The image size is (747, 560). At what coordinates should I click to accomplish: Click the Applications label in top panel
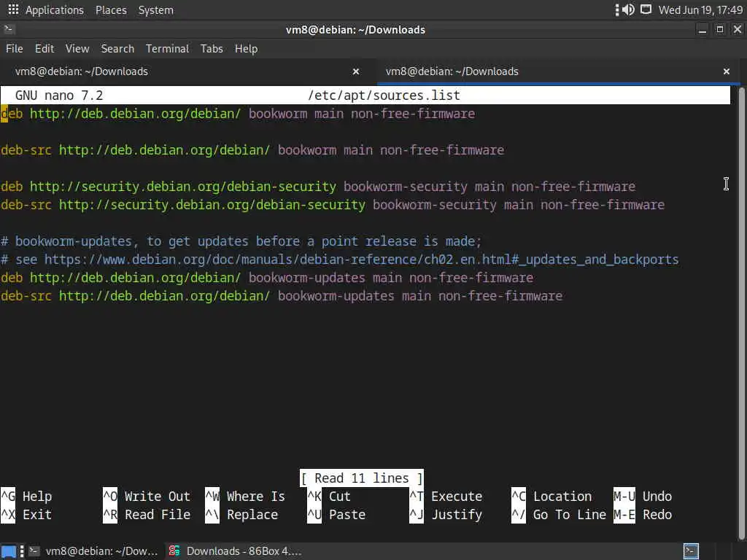point(54,10)
